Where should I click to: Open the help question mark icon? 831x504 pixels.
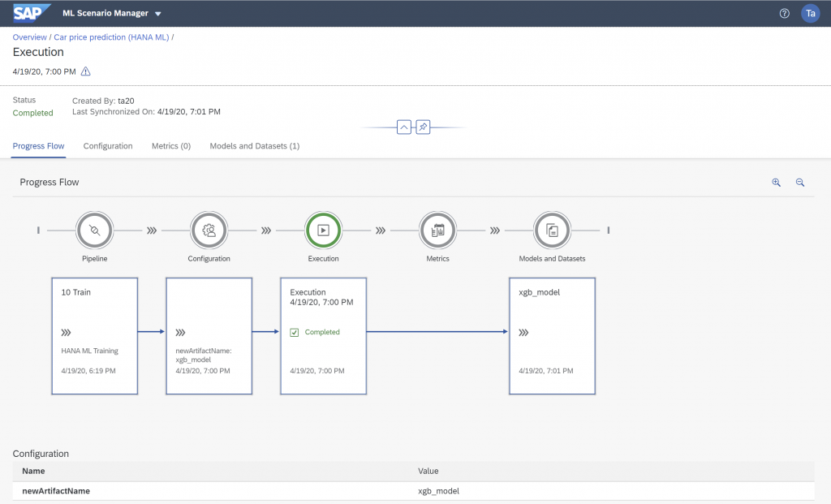pos(785,13)
